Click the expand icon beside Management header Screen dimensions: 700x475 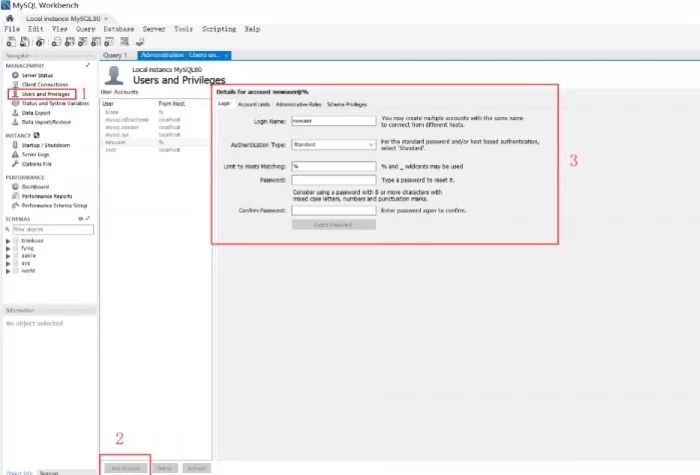88,65
